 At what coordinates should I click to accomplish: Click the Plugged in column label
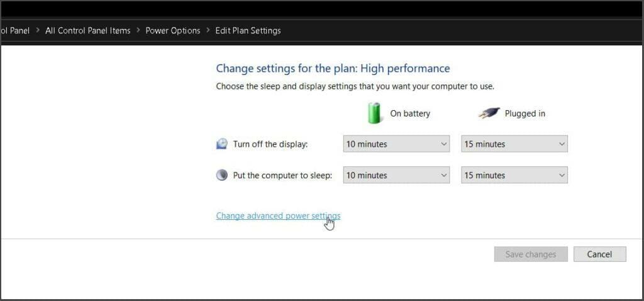click(525, 113)
